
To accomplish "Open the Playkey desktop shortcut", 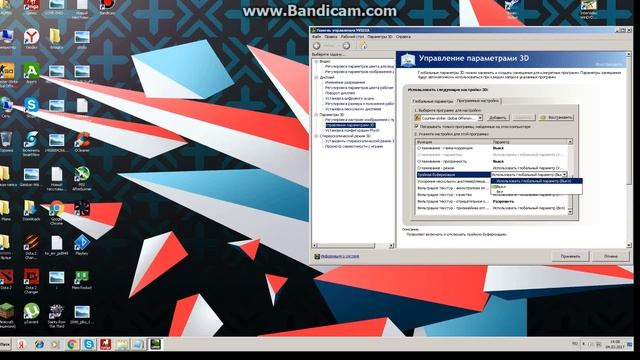I will coord(82,244).
